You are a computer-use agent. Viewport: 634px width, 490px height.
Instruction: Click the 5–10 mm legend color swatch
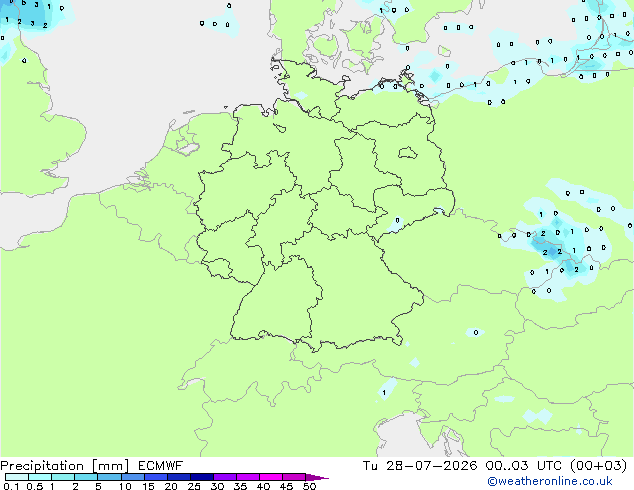point(109,477)
